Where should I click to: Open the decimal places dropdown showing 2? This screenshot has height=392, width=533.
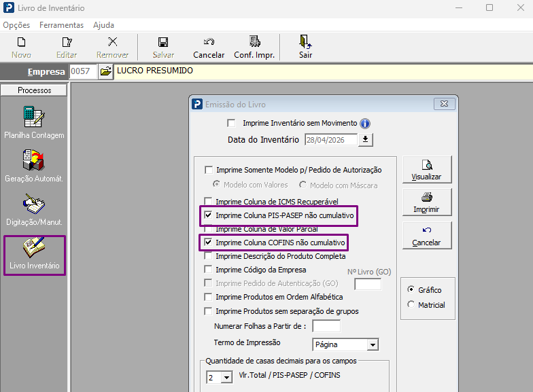227,378
